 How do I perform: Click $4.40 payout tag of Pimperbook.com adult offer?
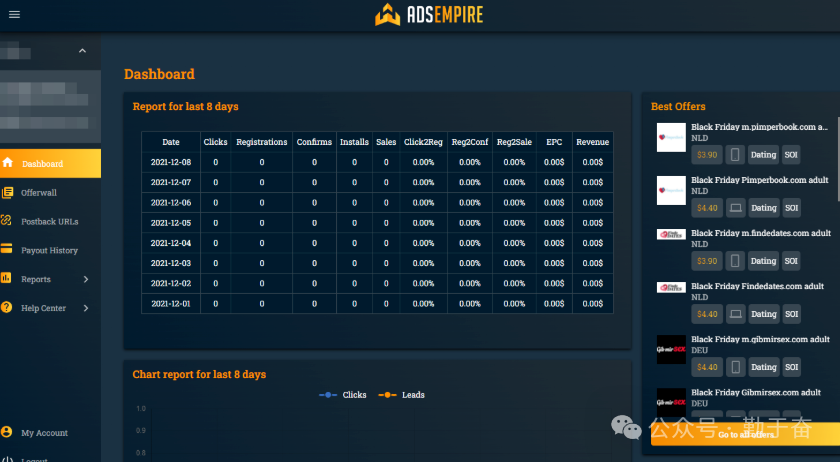click(707, 208)
